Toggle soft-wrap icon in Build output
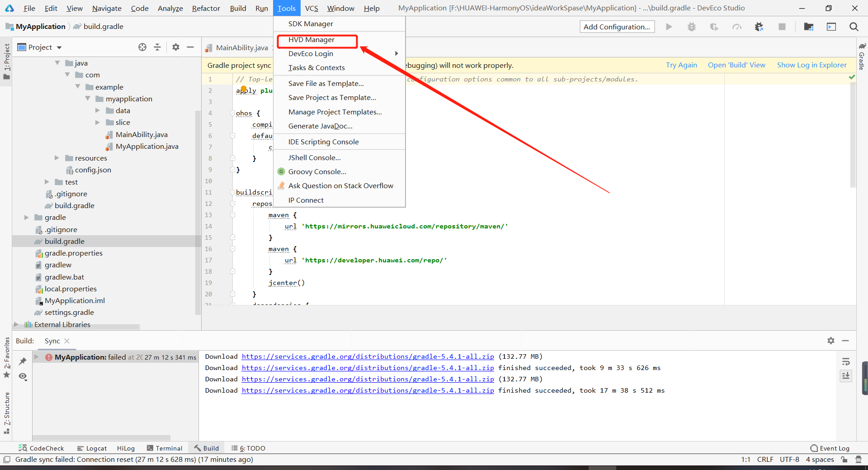 point(846,361)
